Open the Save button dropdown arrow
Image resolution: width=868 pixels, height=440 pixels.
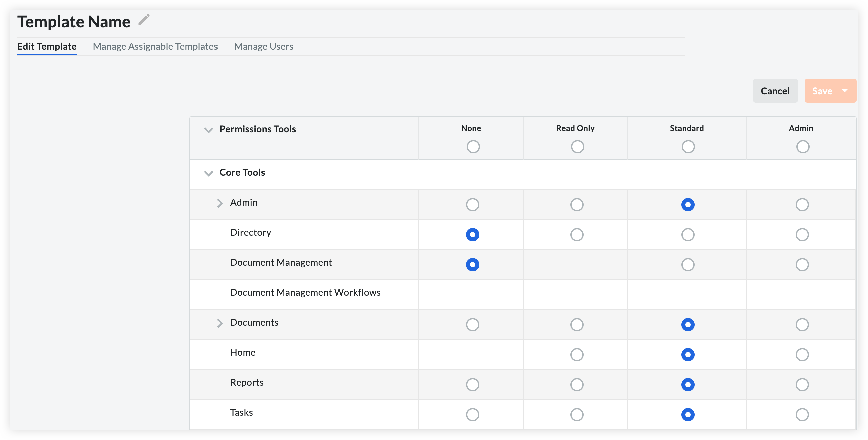(x=844, y=91)
